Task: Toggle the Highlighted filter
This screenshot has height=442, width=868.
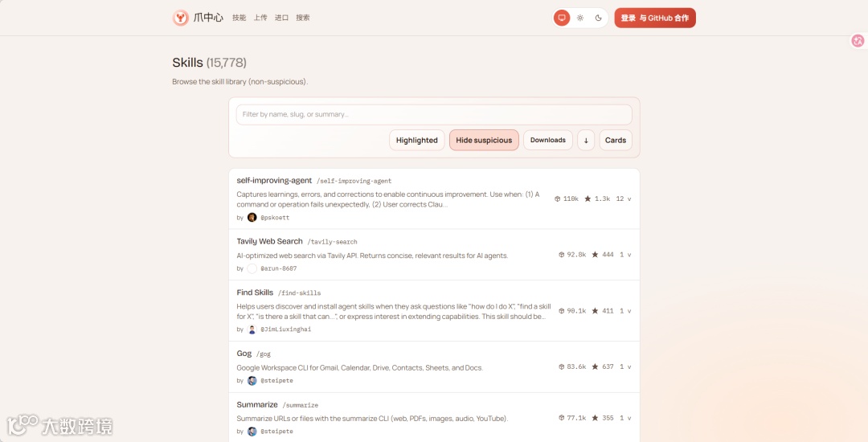Action: [417, 140]
